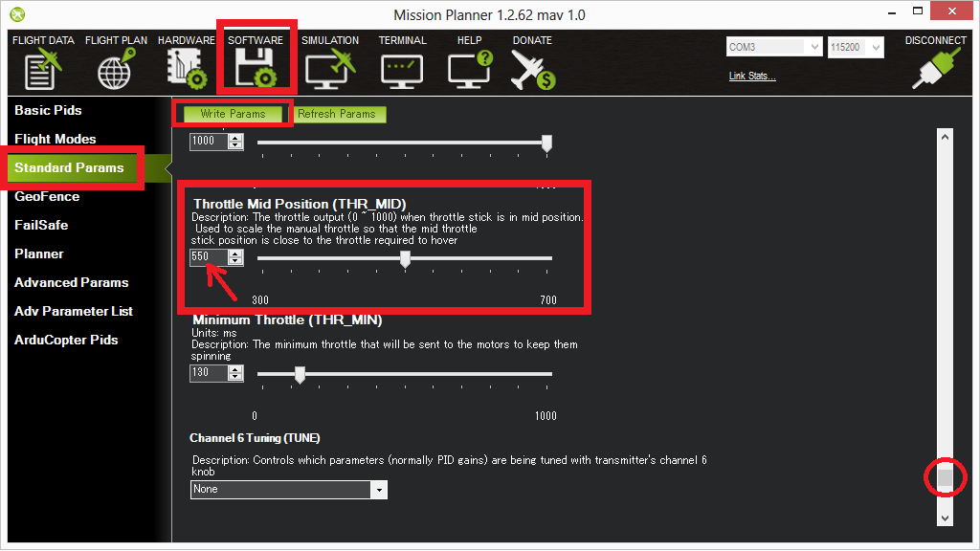Increase the THR_MIN value with up arrow
This screenshot has width=980, height=551.
coord(235,369)
